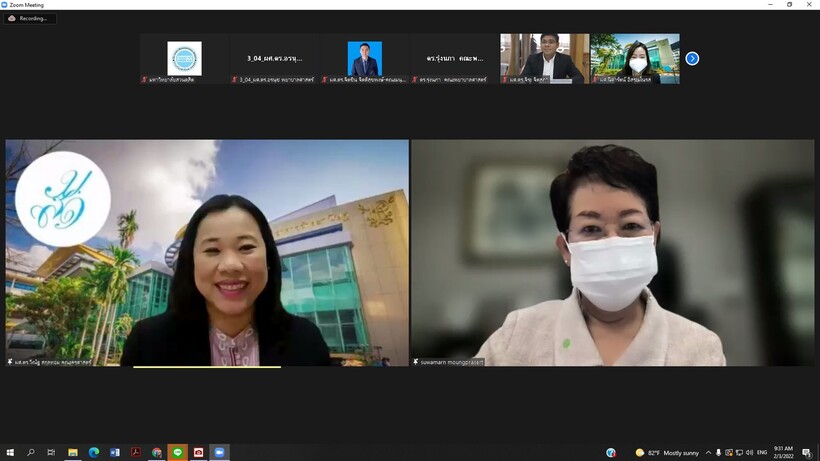Select thumbnail of masked woman participant
The image size is (820, 461).
coord(635,58)
